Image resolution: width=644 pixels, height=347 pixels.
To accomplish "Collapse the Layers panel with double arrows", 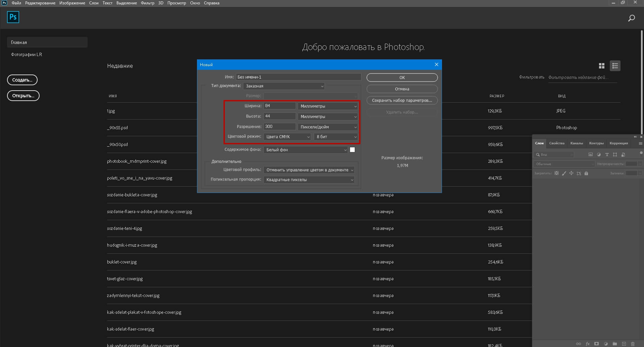I will 635,137.
